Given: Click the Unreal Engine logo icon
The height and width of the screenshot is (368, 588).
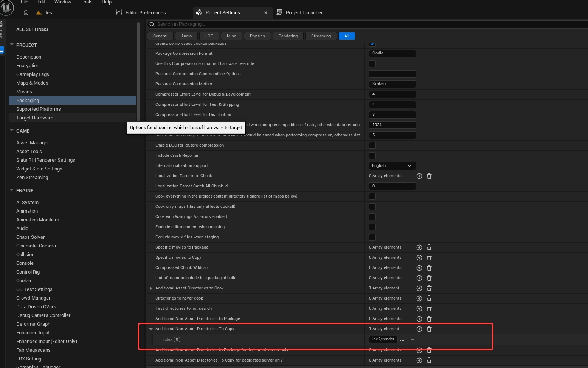Looking at the screenshot, I should tap(6, 7).
